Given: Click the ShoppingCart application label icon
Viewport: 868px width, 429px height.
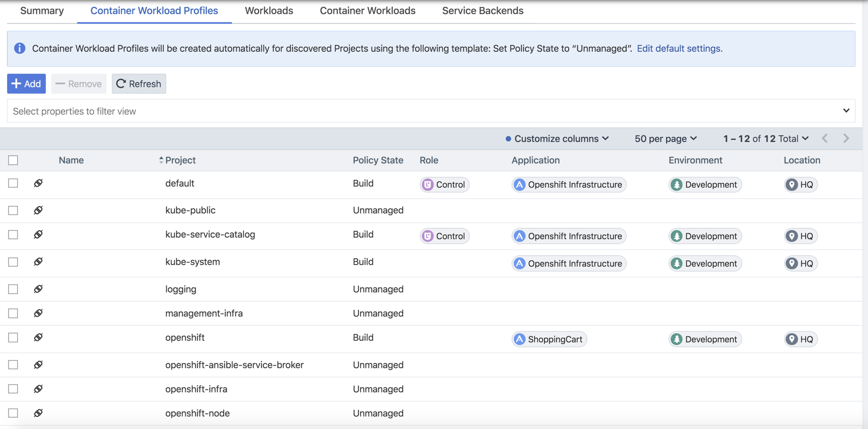Looking at the screenshot, I should coord(519,339).
